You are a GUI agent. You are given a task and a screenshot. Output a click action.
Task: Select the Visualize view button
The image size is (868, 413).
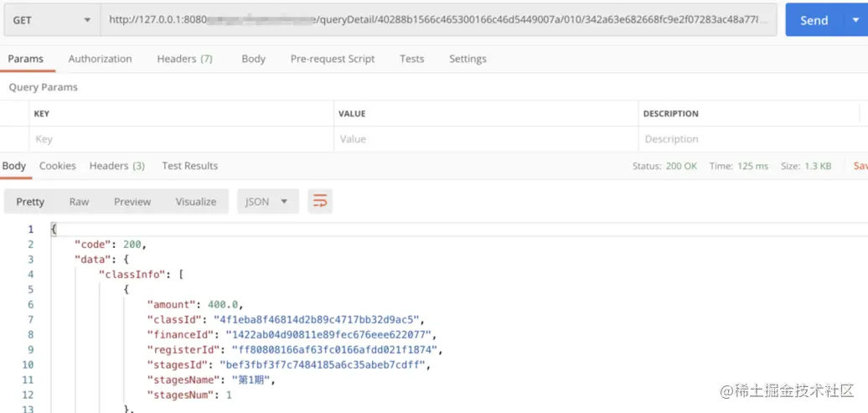196,202
